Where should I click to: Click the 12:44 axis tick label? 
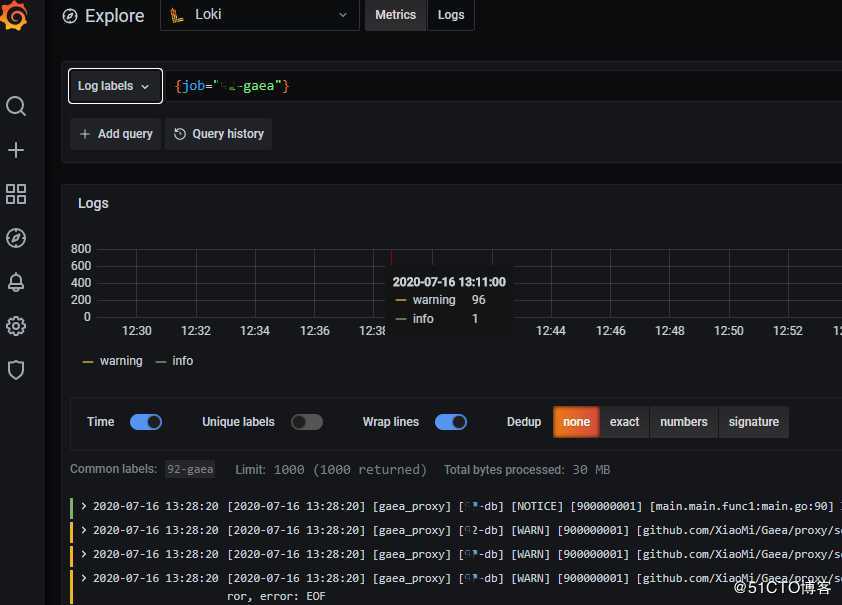pyautogui.click(x=551, y=331)
